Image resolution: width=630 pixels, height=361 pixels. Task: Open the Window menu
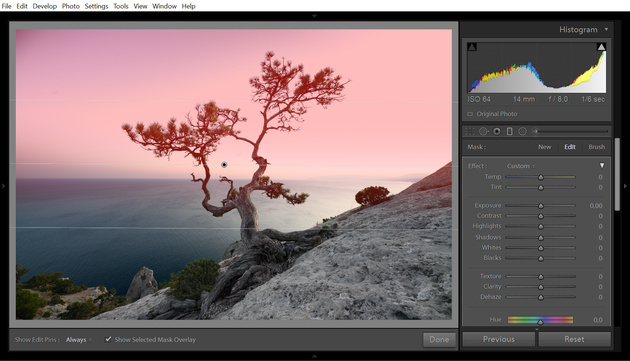click(x=164, y=6)
